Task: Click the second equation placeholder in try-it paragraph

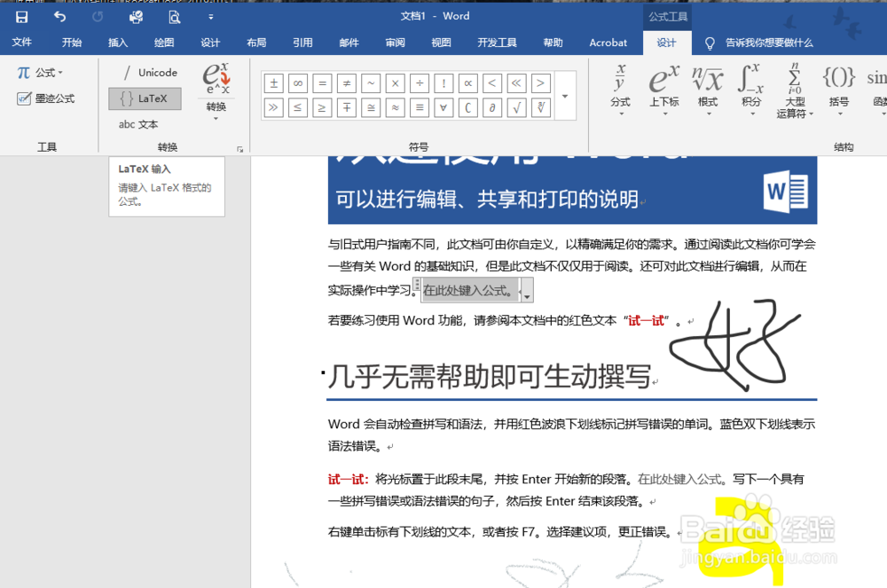Action: (x=680, y=480)
